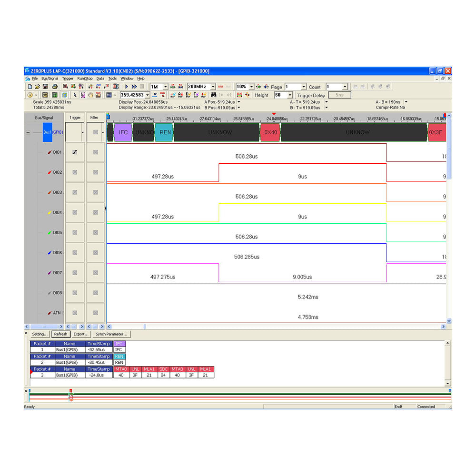This screenshot has width=476, height=476.
Task: Toggle the Filter checkbox for DIO2
Action: 95,172
